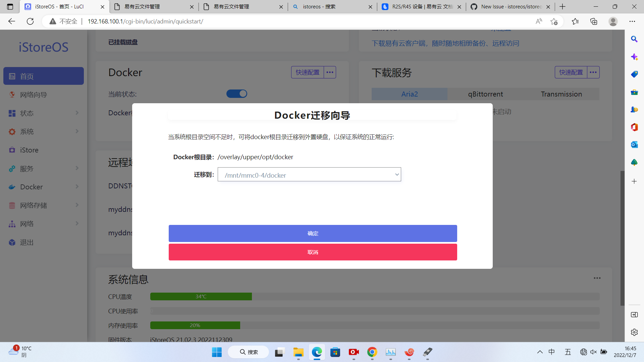644x362 pixels.
Task: Select the Transmission download tab
Action: 561,94
